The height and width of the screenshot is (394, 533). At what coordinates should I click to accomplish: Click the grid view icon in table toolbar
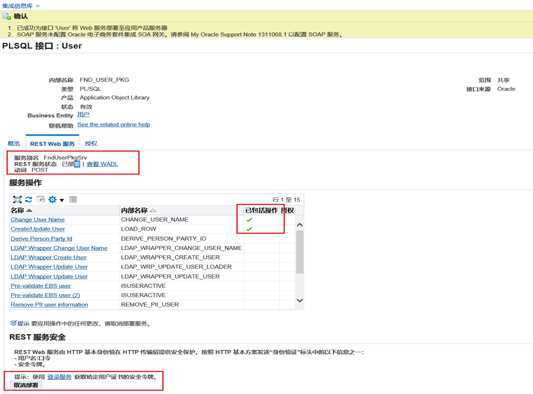tap(73, 199)
